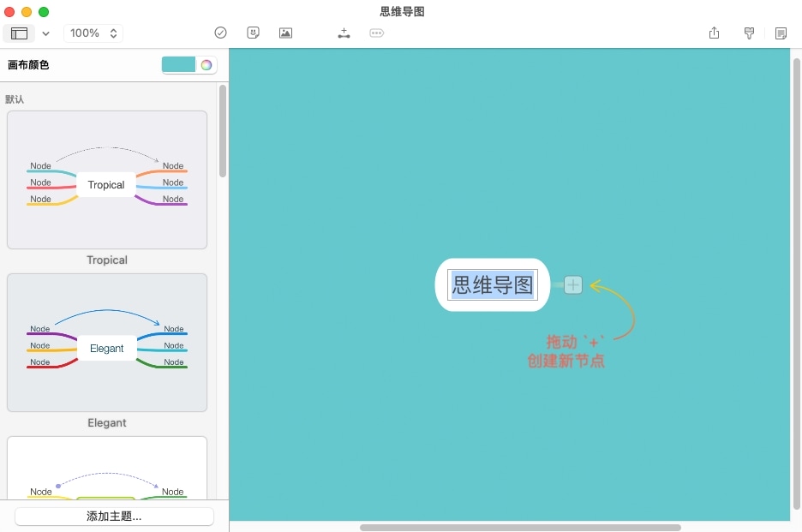Open the color wheel picker button

(206, 65)
